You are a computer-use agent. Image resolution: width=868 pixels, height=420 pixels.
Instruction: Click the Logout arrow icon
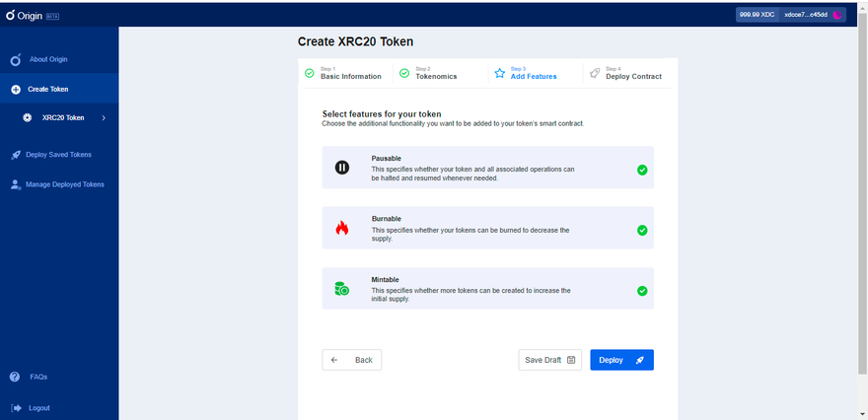15,408
